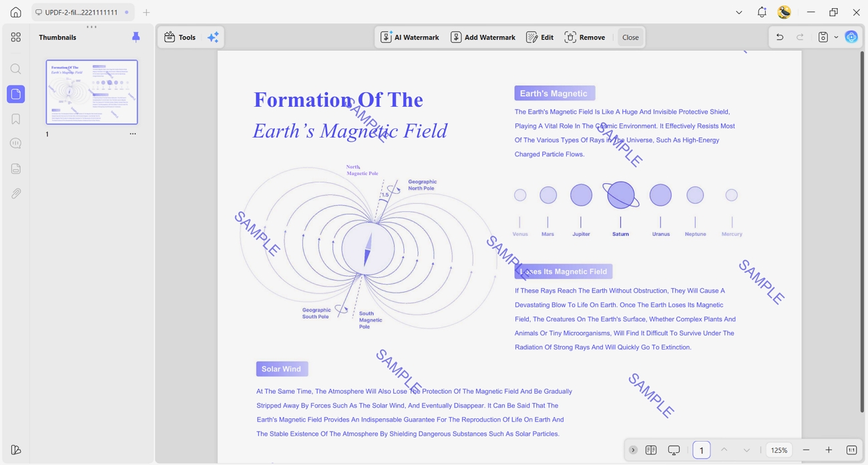This screenshot has width=868, height=465.
Task: Go to the next page arrow
Action: [x=746, y=450]
